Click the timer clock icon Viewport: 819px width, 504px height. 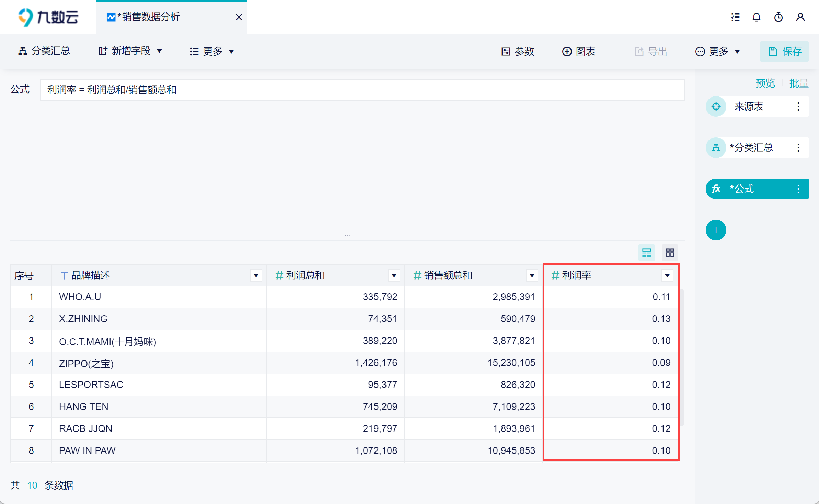tap(778, 17)
